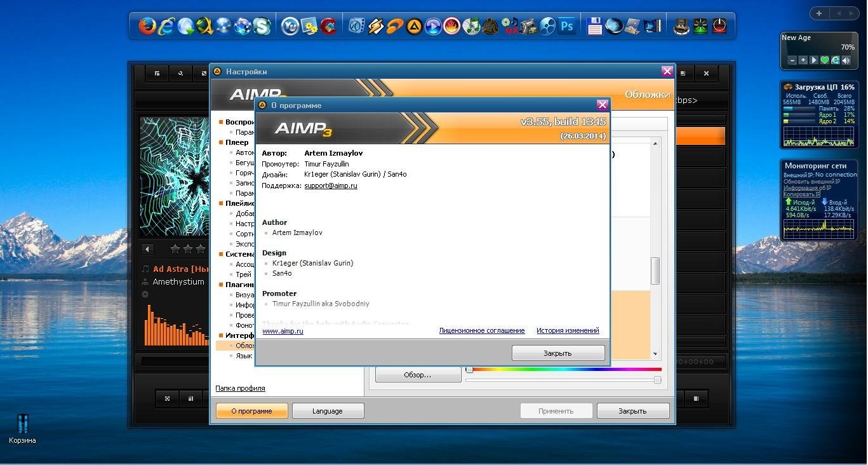Click Закрыть button in settings window
The height and width of the screenshot is (465, 868).
coord(632,411)
